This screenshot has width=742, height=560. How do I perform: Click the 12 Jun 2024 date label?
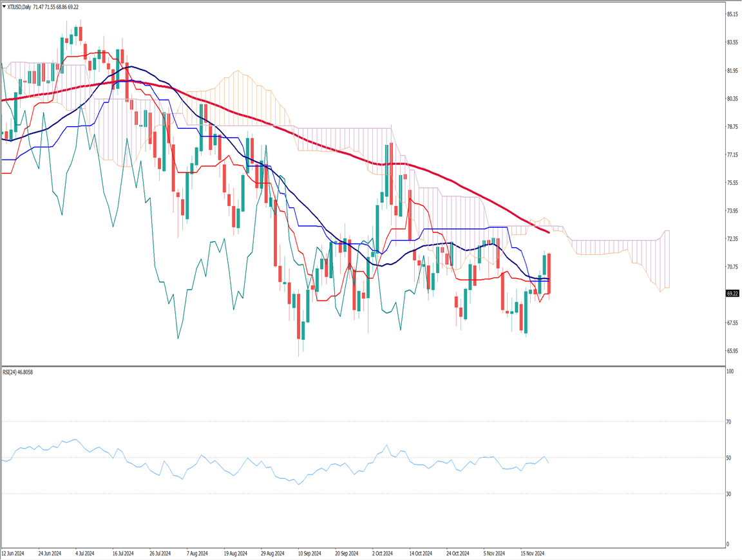pyautogui.click(x=14, y=553)
